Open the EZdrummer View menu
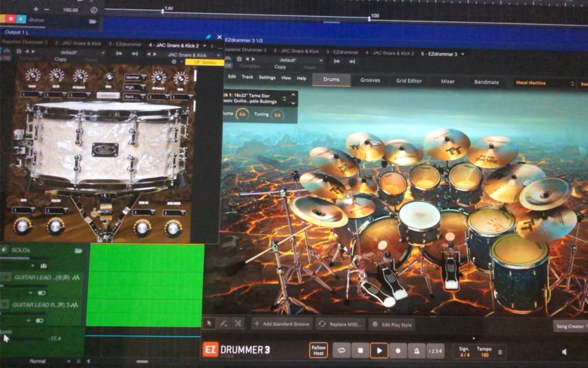The height and width of the screenshot is (368, 588). 286,78
